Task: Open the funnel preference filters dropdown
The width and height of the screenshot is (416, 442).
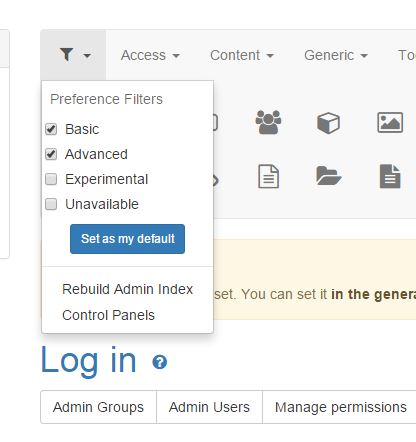Action: [74, 55]
